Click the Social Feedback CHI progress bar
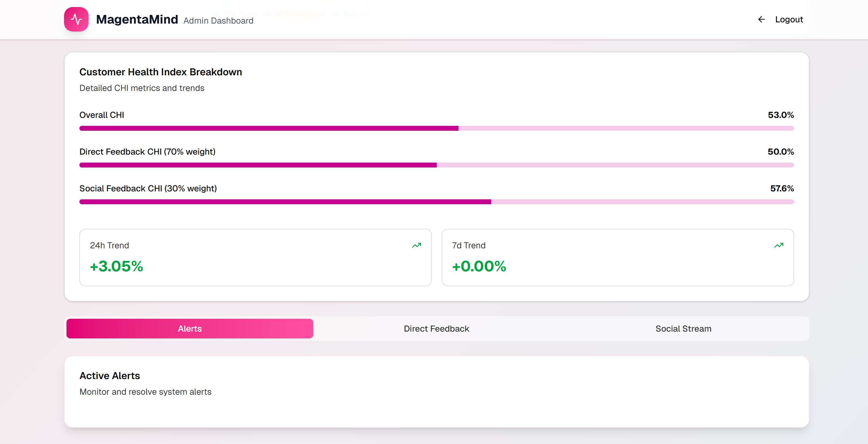 (436, 201)
